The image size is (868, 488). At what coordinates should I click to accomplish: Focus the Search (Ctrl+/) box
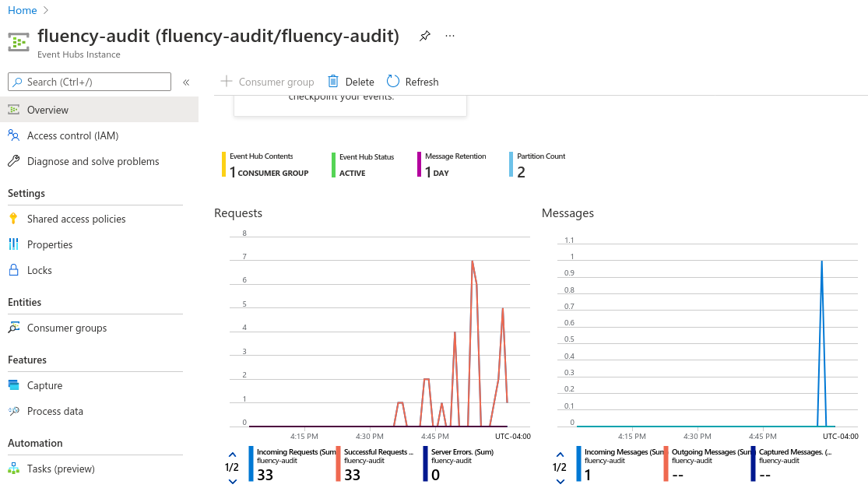point(90,82)
